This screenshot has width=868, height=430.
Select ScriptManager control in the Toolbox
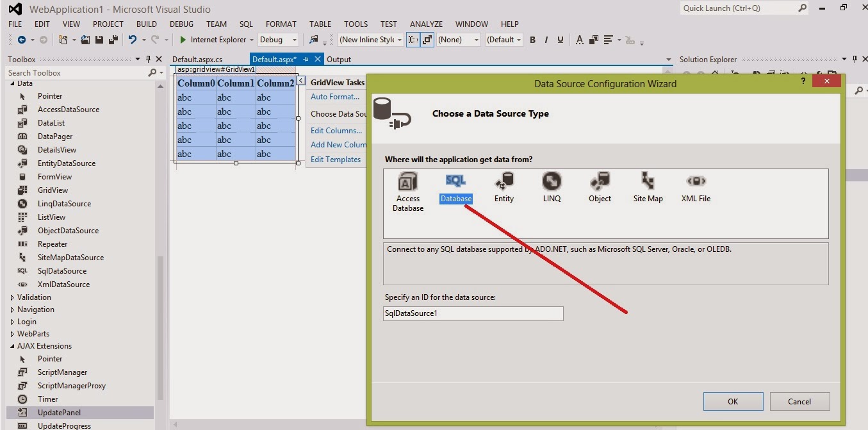[62, 372]
